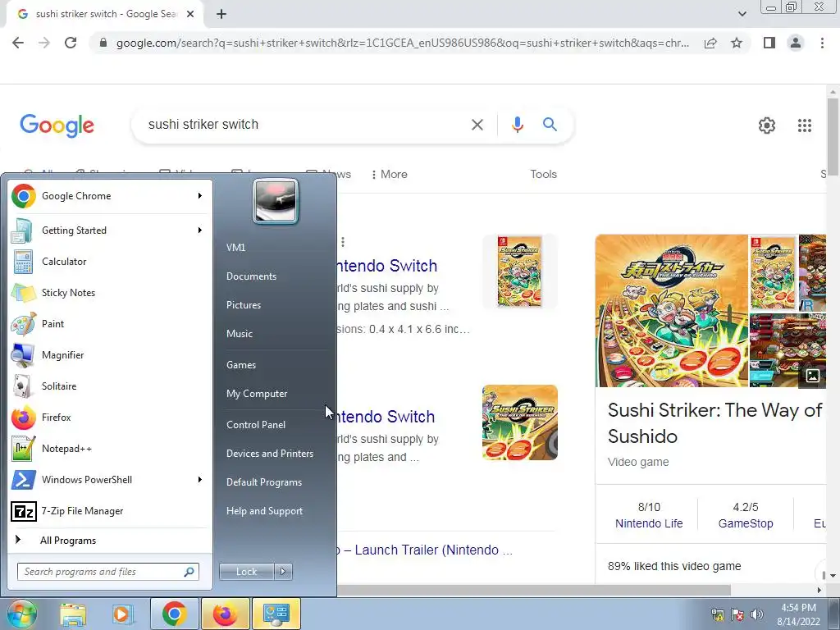Viewport: 840px width, 630px height.
Task: Open Firefox from the taskbar
Action: 225,614
